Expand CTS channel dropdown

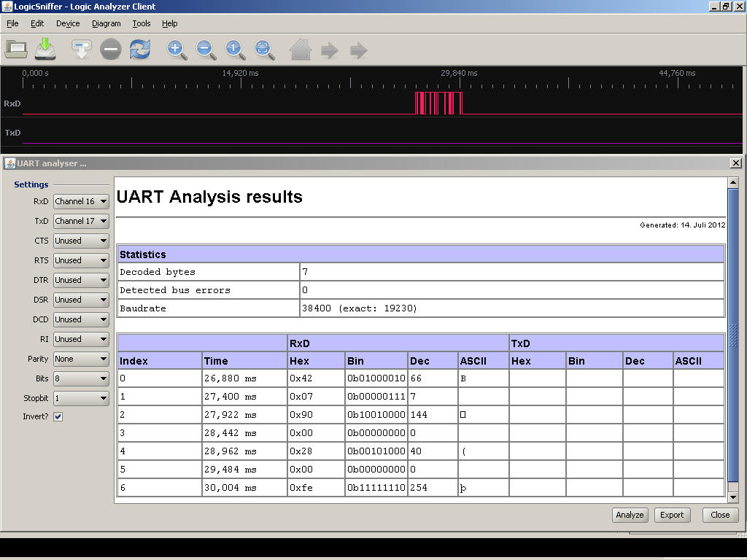click(81, 241)
